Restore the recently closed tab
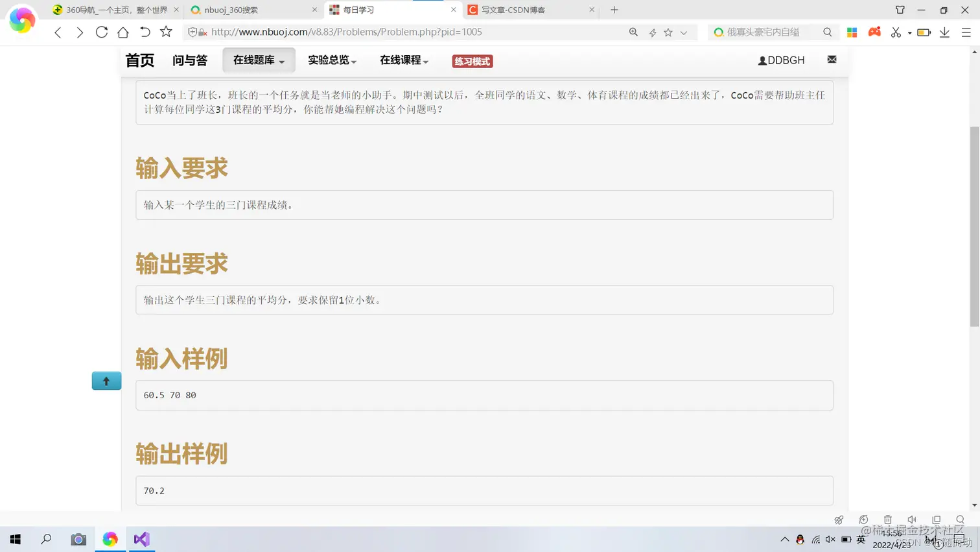Screen dimensions: 980x552 tap(145, 32)
